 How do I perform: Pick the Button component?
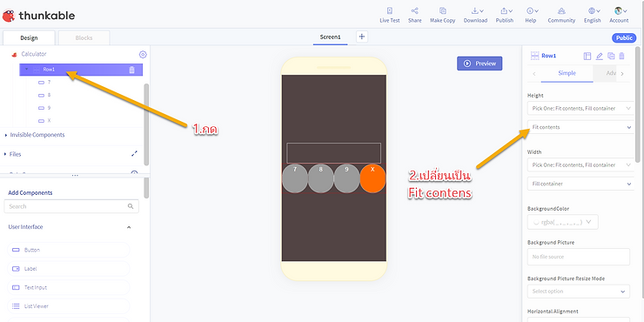(68, 250)
